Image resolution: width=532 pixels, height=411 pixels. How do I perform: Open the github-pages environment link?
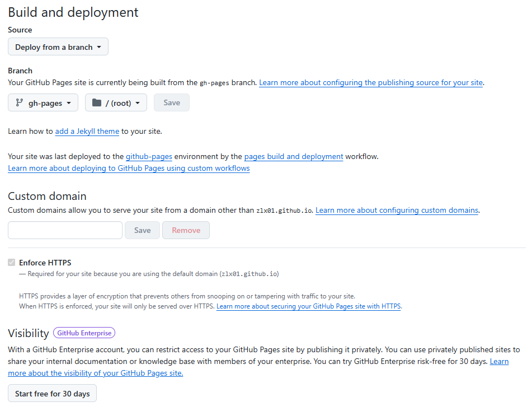(149, 157)
